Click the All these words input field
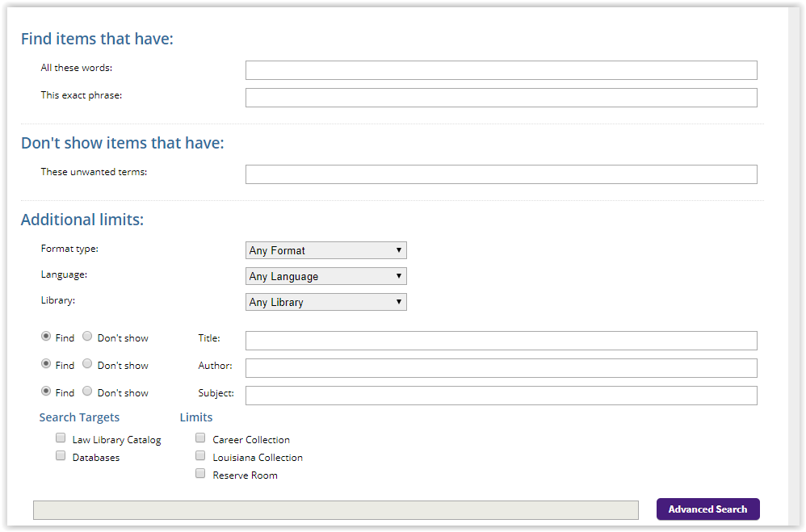806x532 pixels. click(502, 70)
